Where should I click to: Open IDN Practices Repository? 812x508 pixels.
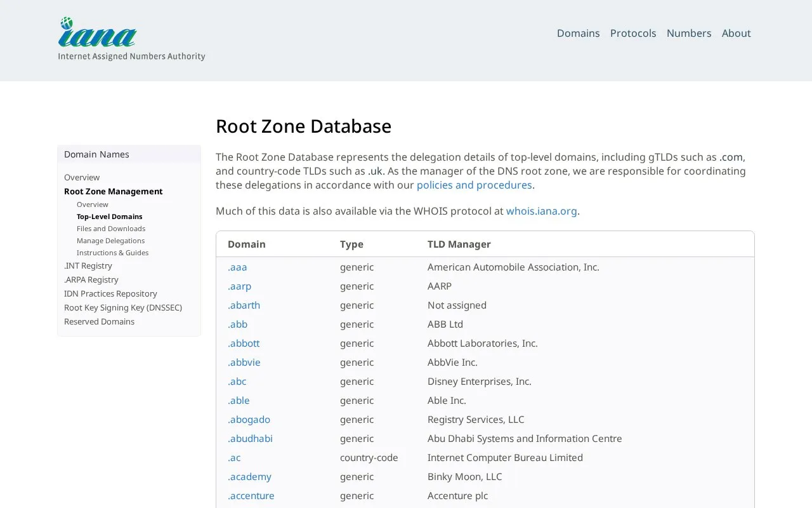[x=110, y=293]
